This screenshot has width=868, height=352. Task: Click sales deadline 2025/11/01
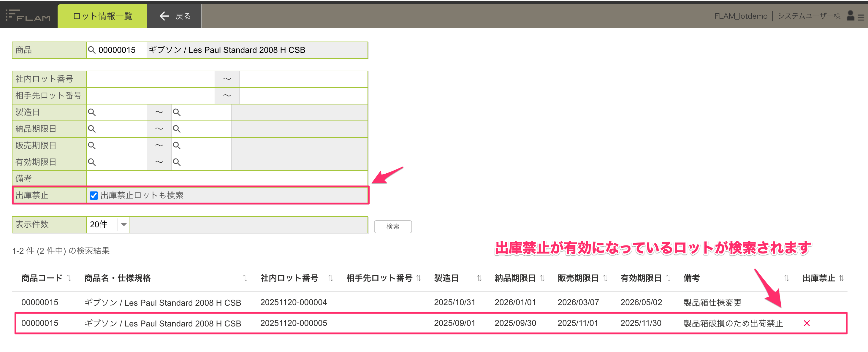pyautogui.click(x=578, y=324)
